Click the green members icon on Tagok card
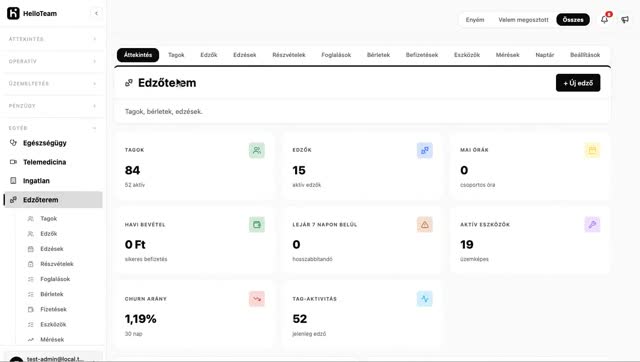Viewport: 640px width, 362px height. coord(257,150)
